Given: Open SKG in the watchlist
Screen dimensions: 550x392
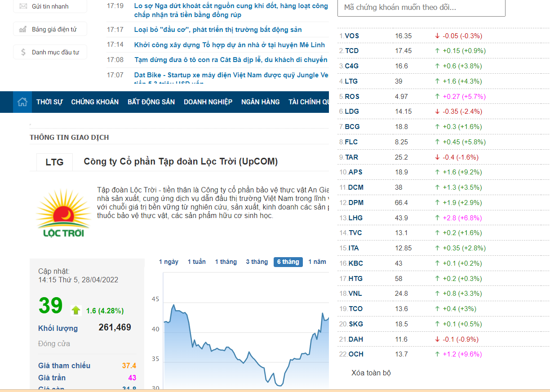Looking at the screenshot, I should 356,324.
